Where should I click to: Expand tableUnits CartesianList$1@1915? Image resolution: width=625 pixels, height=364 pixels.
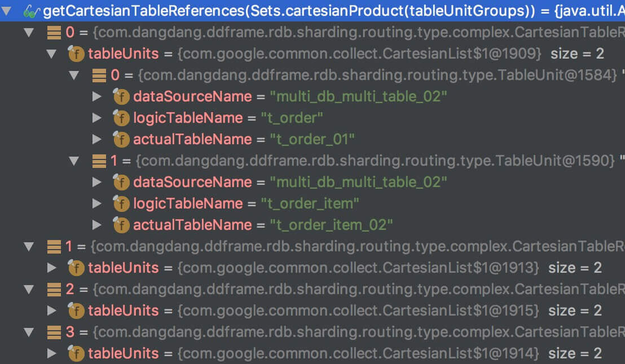52,310
